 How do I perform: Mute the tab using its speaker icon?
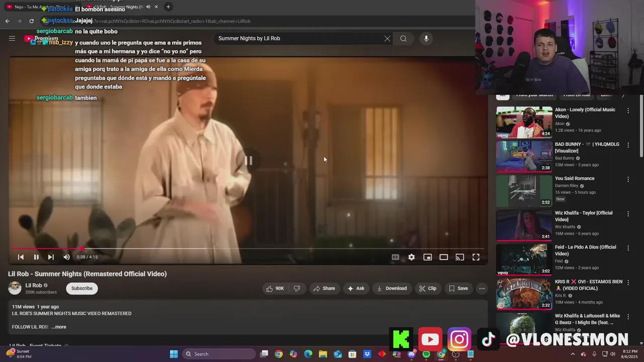[148, 7]
